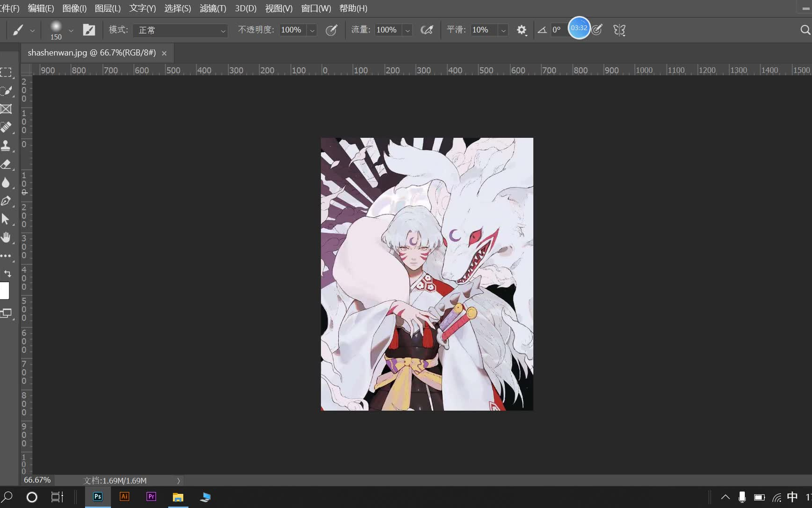Click the opacity value field 100%
812x508 pixels.
click(x=293, y=30)
